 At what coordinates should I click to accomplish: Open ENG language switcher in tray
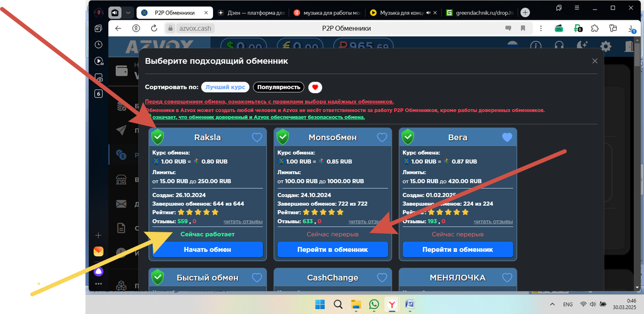568,304
